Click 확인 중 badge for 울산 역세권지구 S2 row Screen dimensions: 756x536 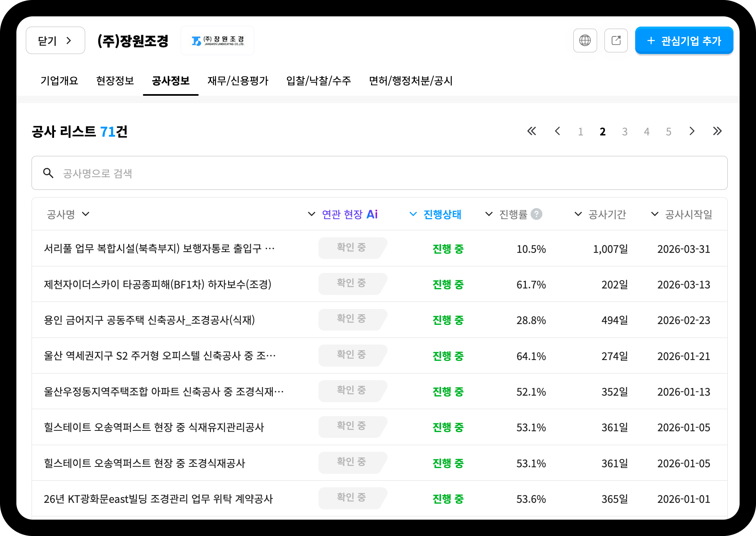point(353,355)
